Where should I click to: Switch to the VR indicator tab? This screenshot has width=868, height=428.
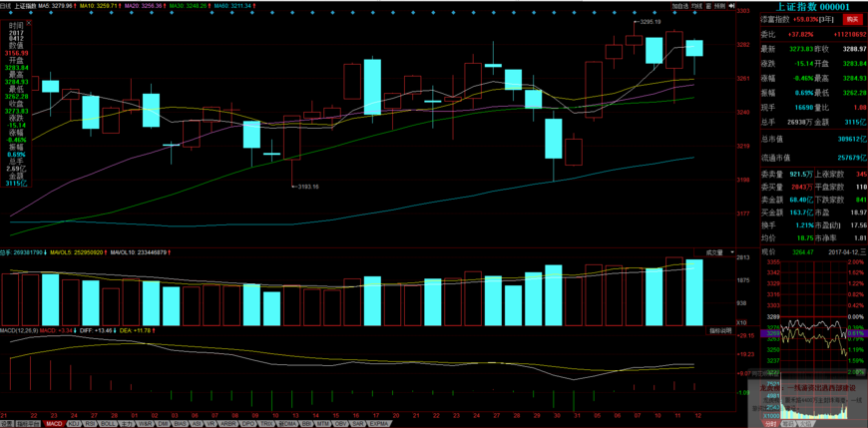[211, 424]
